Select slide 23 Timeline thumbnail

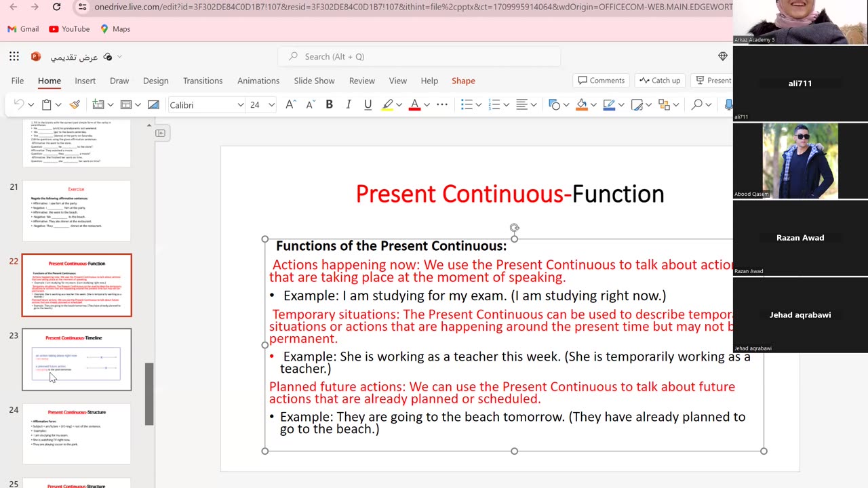(x=77, y=359)
